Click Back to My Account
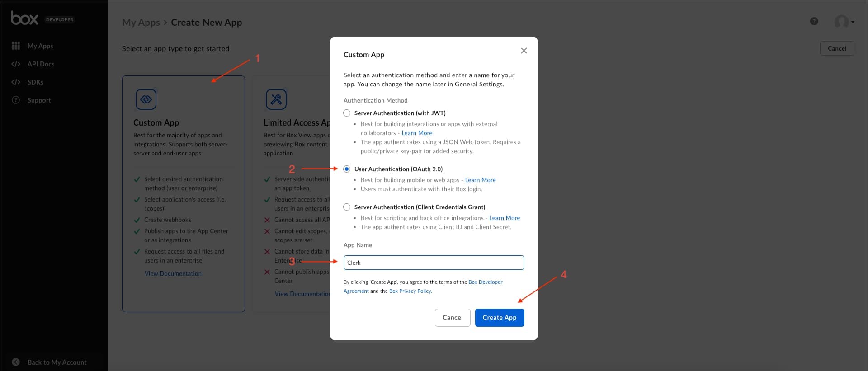Image resolution: width=868 pixels, height=371 pixels. point(57,362)
